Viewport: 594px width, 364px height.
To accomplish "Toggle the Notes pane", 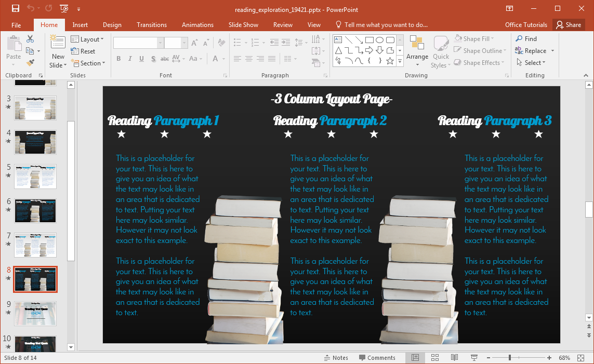I will [336, 358].
